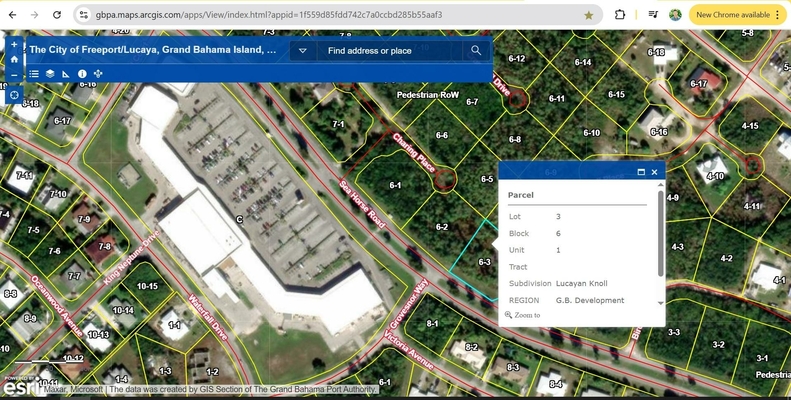
Task: Select the Measure tool
Action: tap(66, 73)
